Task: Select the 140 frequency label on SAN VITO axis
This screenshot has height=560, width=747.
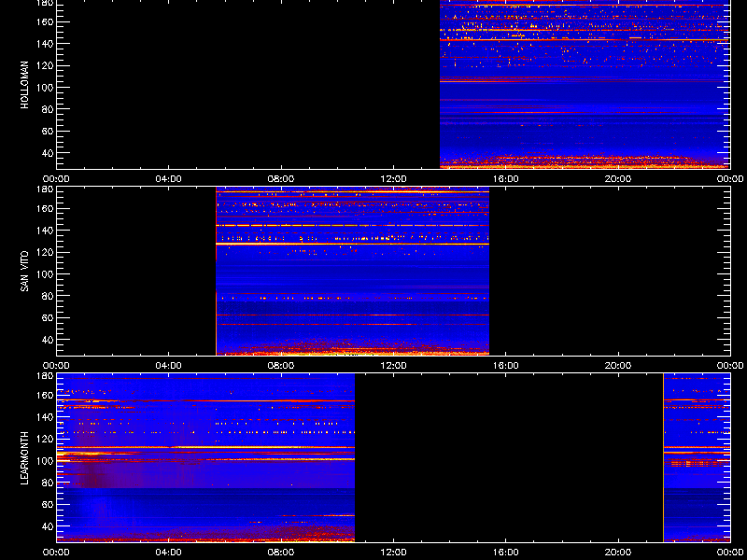Action: pos(45,231)
